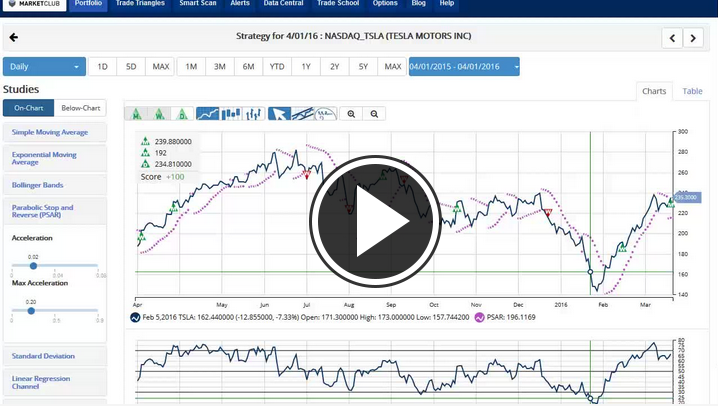Switch to candlestick chart type
The width and height of the screenshot is (718, 406).
231,114
